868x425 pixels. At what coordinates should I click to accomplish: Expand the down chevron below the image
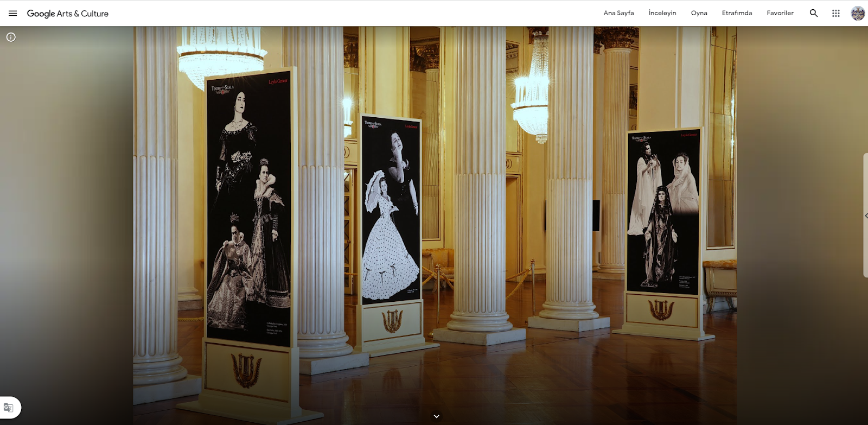[x=436, y=416]
